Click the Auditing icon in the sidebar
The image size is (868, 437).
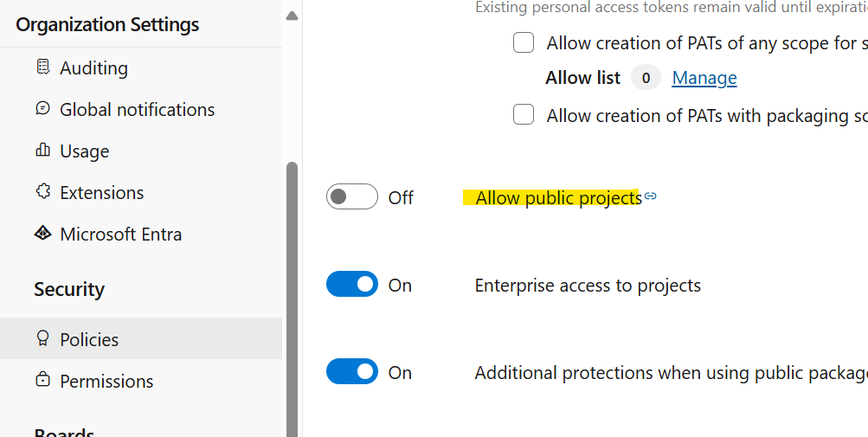click(x=43, y=67)
